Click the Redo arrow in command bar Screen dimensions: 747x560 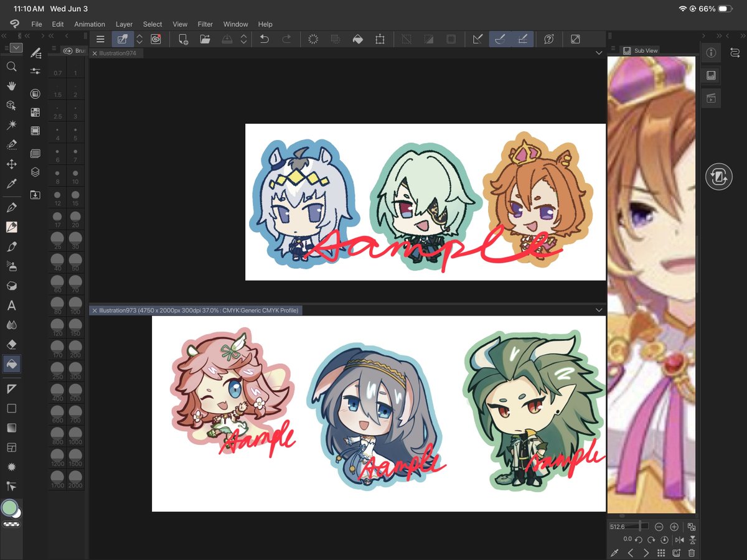tap(286, 39)
